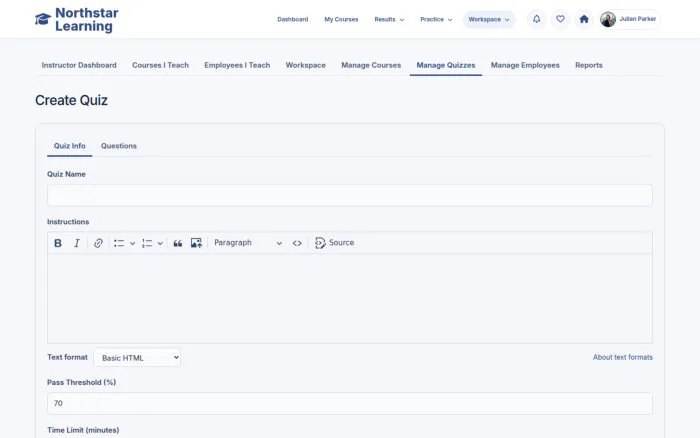Focus the Quiz Name input field
The image size is (700, 438).
[350, 195]
